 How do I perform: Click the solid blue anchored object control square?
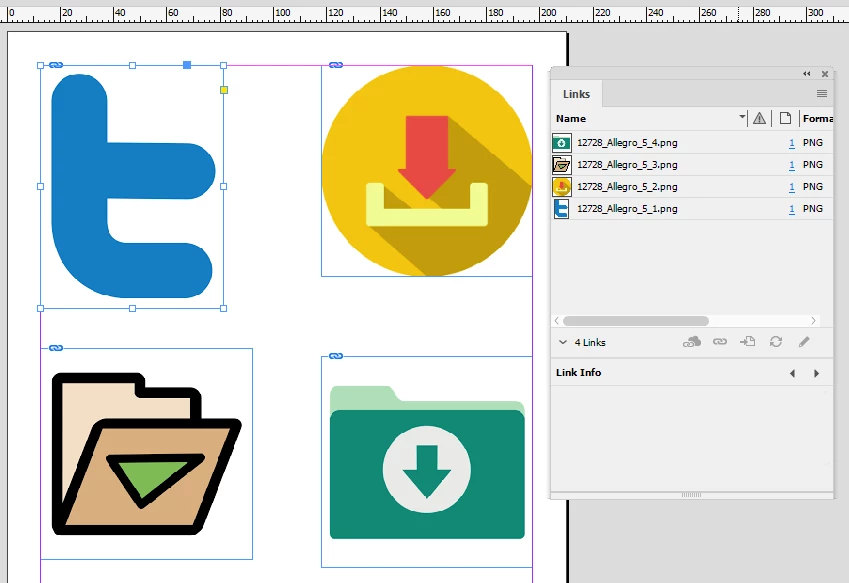tap(187, 65)
